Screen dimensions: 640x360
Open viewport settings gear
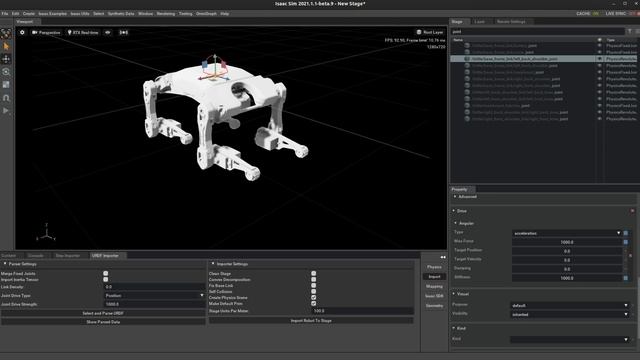tap(22, 32)
